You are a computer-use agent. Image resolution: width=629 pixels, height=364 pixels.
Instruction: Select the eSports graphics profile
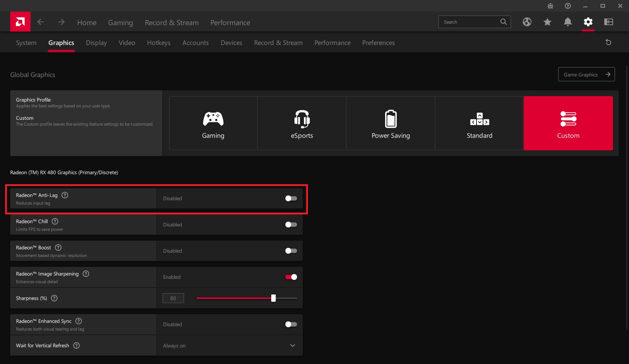[x=302, y=123]
